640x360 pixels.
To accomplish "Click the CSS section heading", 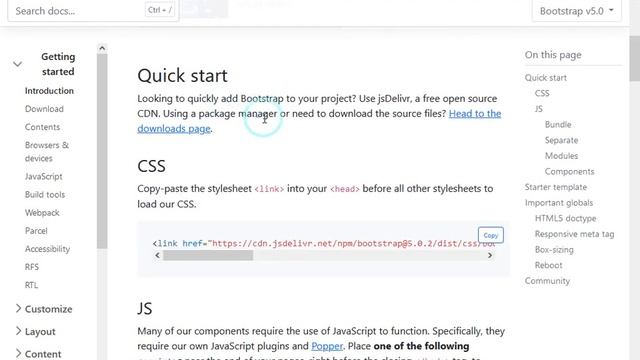I will click(151, 166).
